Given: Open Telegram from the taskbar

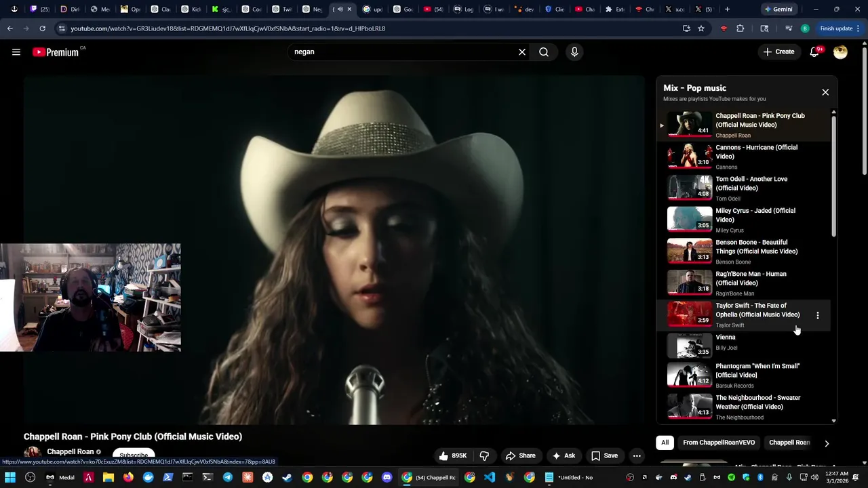Looking at the screenshot, I should [228, 477].
